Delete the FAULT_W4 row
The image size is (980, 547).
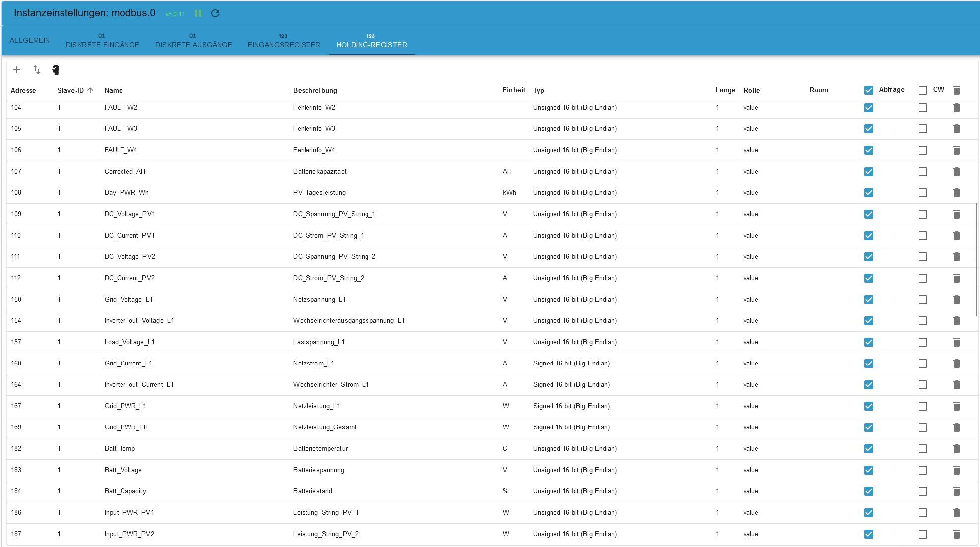pyautogui.click(x=957, y=150)
